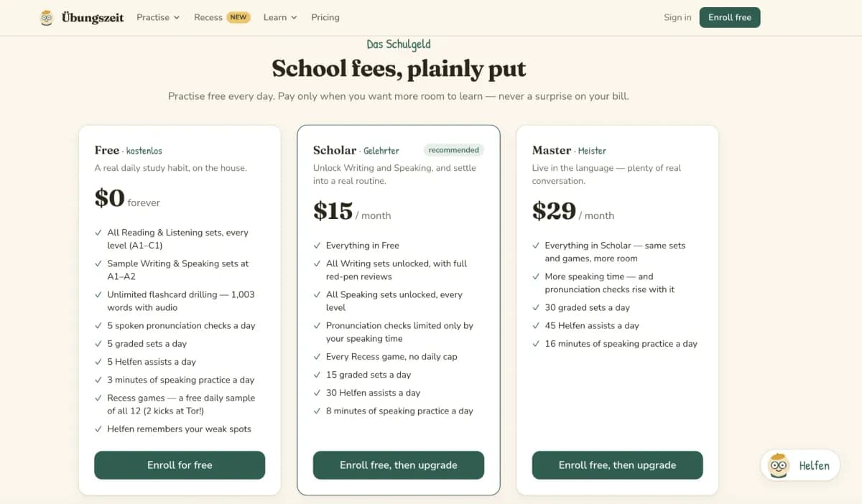Click Master plan 'Enroll free, then upgrade' button
Screen dimensions: 862x504
618,465
